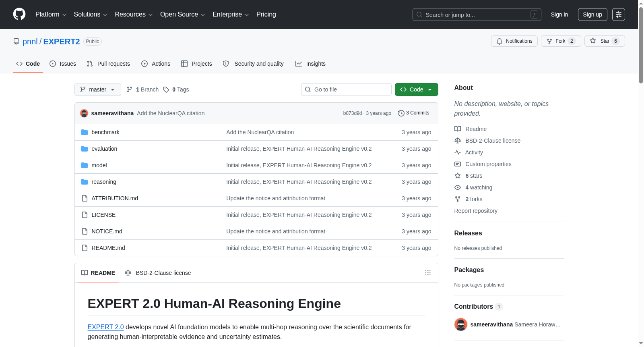This screenshot has width=644, height=347.
Task: Click the benchmark folder icon
Action: 85,132
